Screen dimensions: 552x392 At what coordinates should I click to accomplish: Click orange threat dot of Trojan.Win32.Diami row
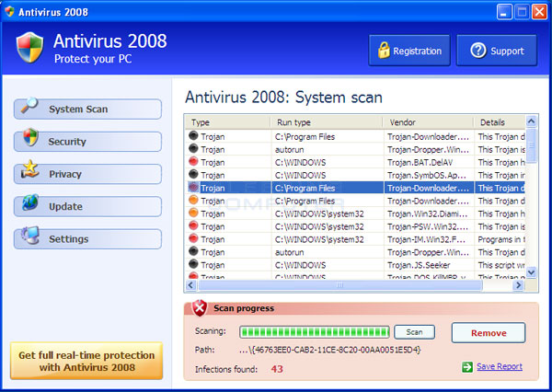[x=193, y=213]
